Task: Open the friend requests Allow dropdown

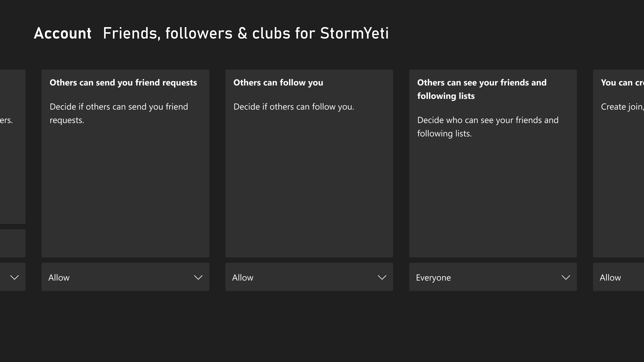Action: (x=125, y=277)
